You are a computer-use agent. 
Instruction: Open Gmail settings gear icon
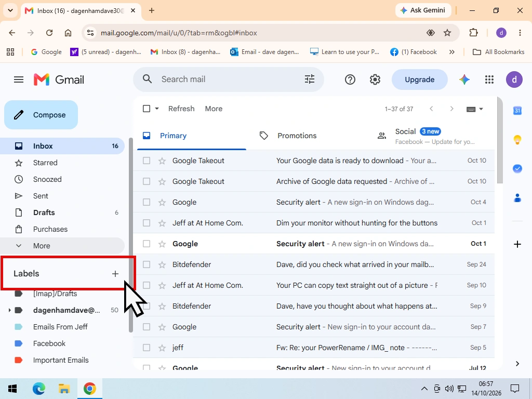(375, 79)
